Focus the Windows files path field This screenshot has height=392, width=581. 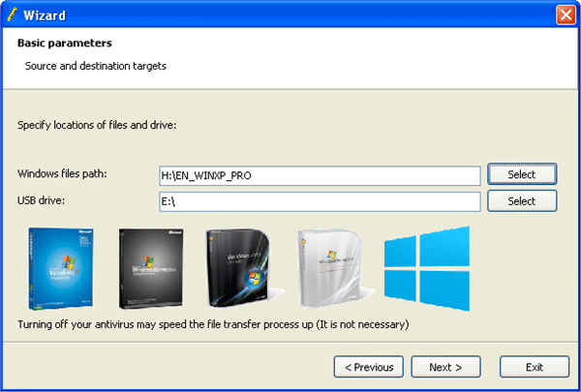(320, 175)
